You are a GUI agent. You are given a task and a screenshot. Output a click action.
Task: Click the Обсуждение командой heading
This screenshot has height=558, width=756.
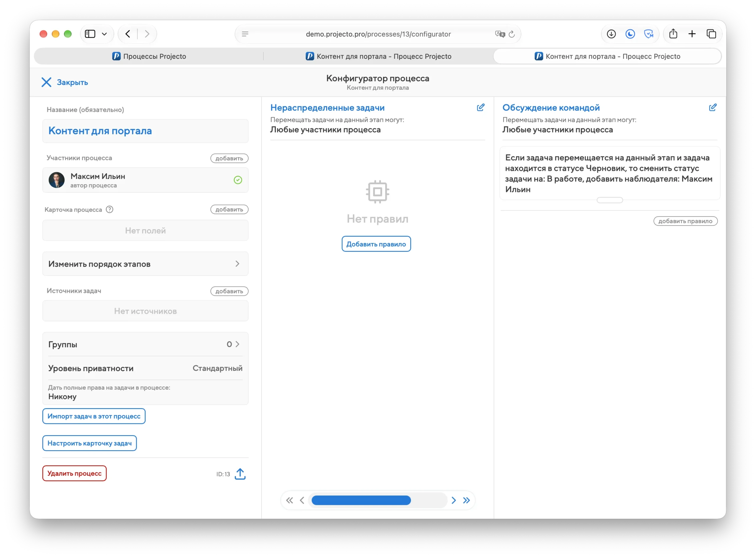pos(551,107)
